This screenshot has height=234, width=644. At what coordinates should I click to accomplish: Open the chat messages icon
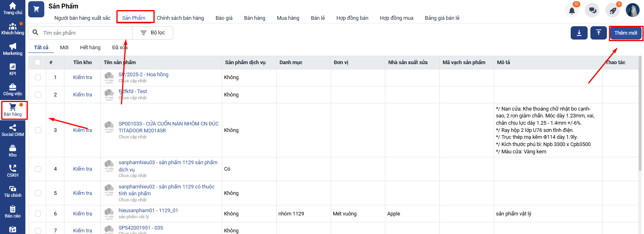[592, 10]
